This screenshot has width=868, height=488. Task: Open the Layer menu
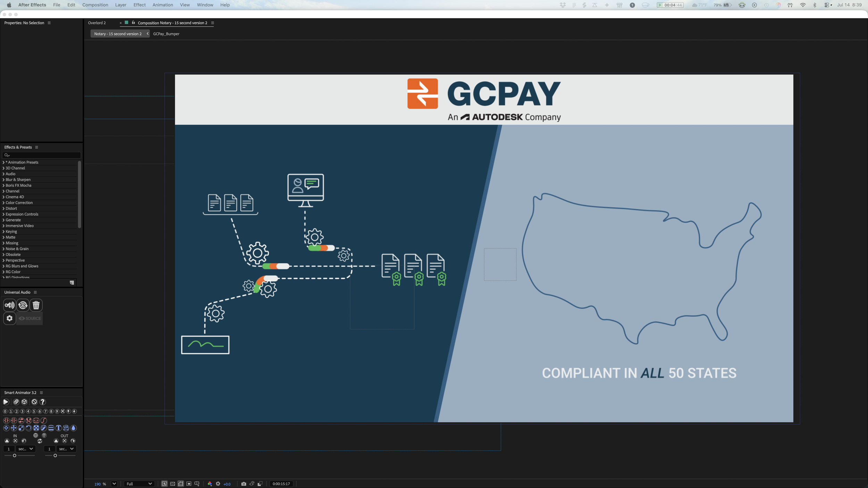click(121, 5)
